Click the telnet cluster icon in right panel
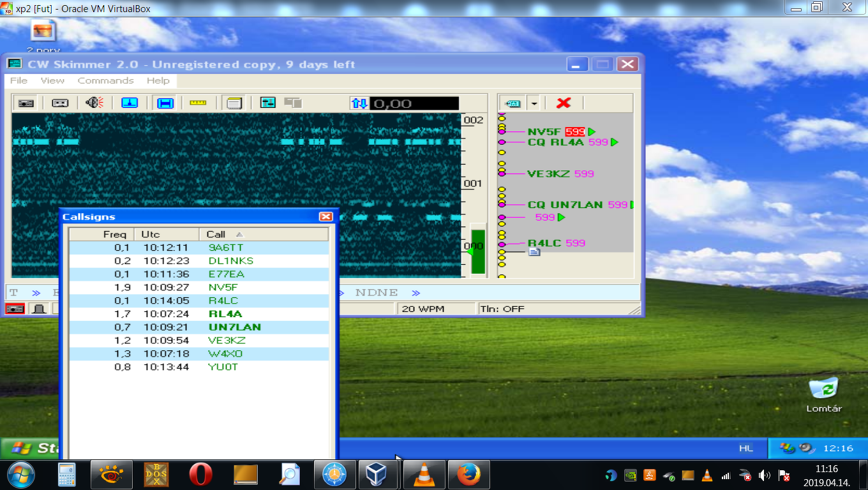The image size is (868, 490). [513, 103]
